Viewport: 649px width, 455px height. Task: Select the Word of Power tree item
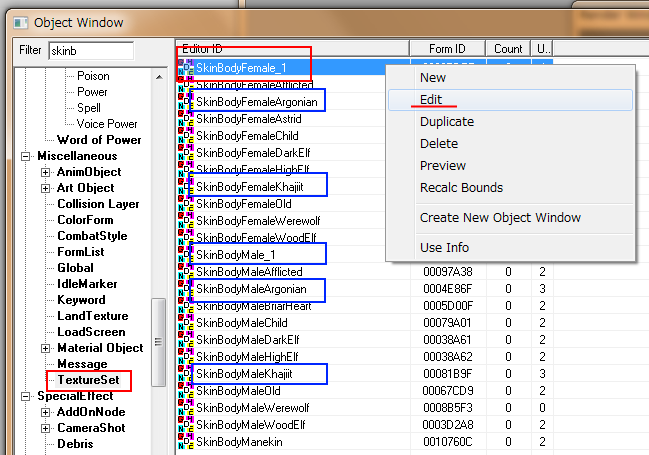(99, 140)
